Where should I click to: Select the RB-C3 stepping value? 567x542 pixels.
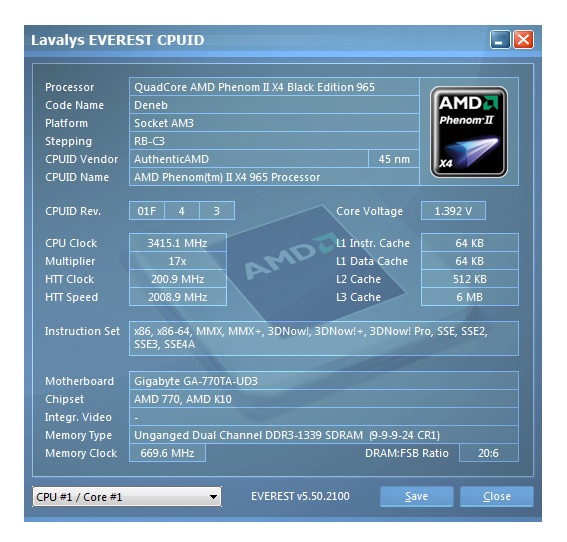[274, 141]
